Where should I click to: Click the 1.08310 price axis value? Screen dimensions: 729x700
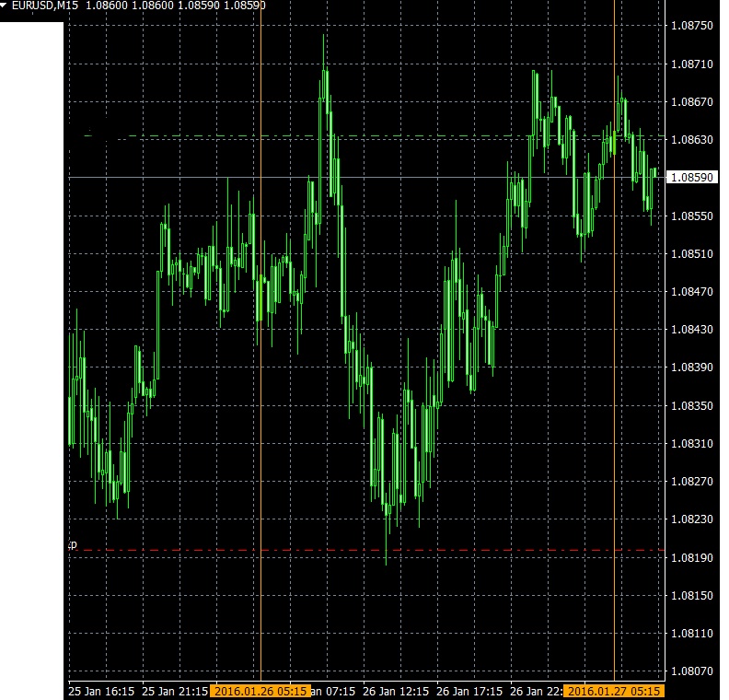692,444
